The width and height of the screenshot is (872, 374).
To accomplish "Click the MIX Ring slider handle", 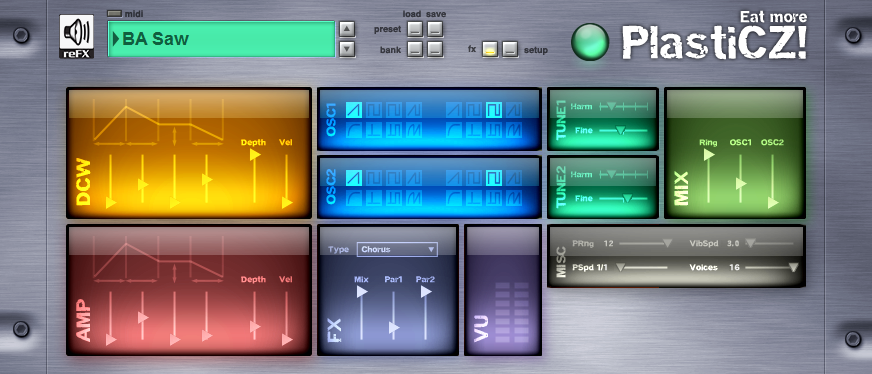I will 709,155.
